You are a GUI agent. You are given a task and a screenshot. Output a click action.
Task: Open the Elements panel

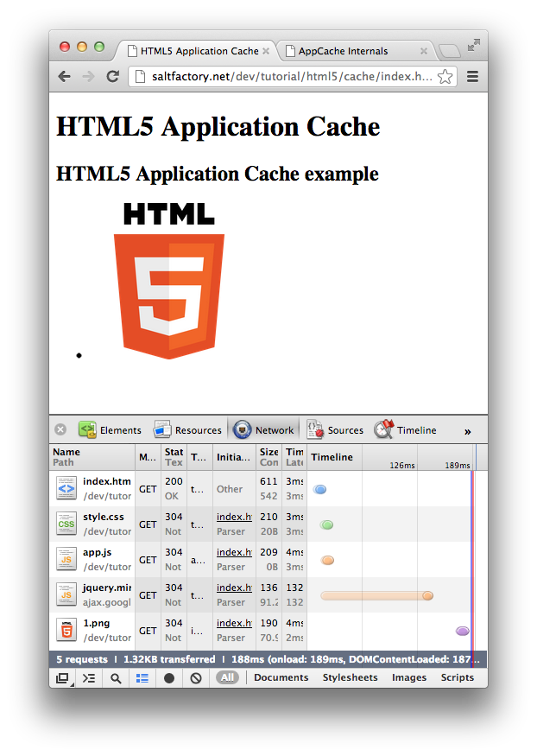(111, 429)
